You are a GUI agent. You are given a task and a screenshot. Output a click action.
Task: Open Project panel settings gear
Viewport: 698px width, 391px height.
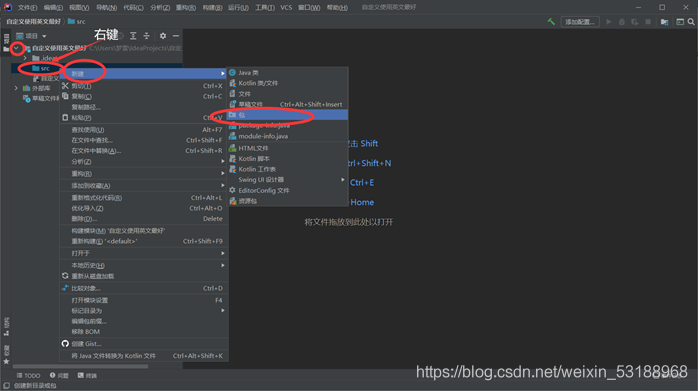click(163, 36)
